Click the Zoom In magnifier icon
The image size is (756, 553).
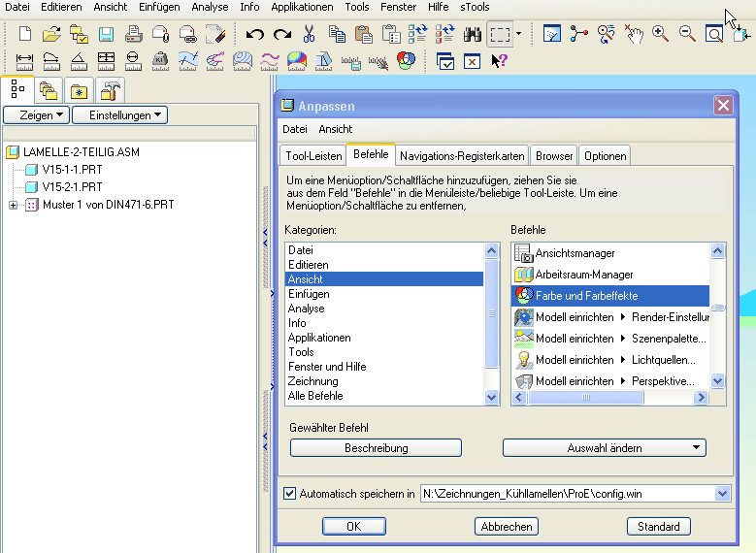click(x=660, y=34)
